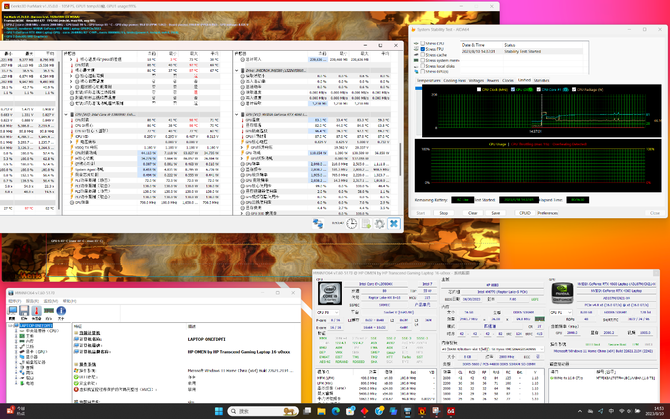Open the CPU #0 dropdown in system summary
The image size is (670, 419).
(x=329, y=313)
